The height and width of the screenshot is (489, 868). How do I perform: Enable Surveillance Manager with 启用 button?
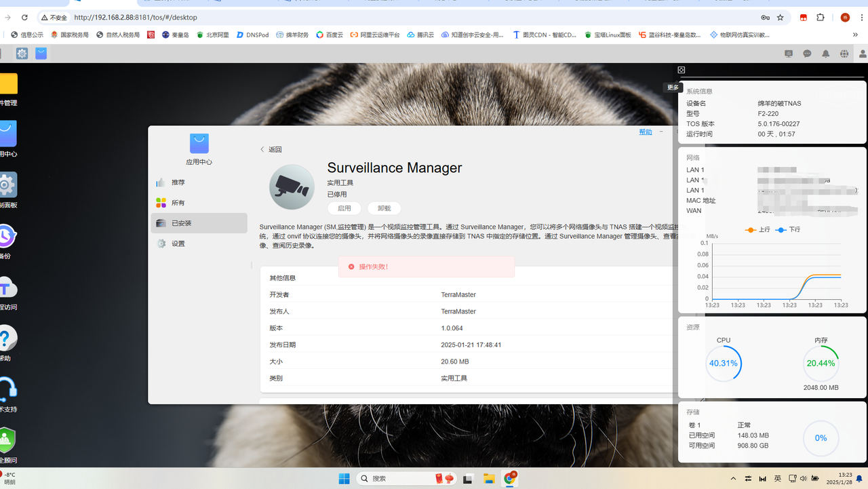pos(344,208)
